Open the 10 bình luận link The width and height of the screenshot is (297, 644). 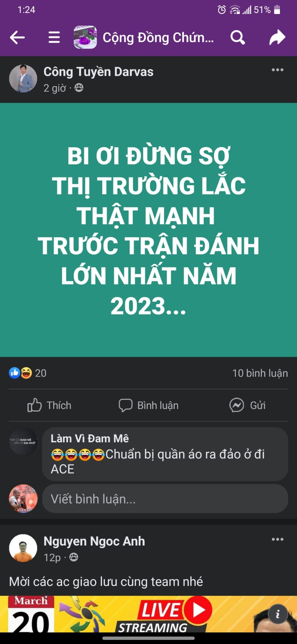click(x=260, y=373)
